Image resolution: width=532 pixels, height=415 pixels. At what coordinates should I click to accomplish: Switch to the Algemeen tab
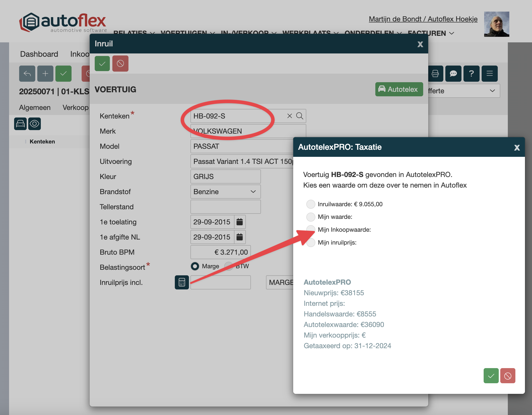pos(35,107)
